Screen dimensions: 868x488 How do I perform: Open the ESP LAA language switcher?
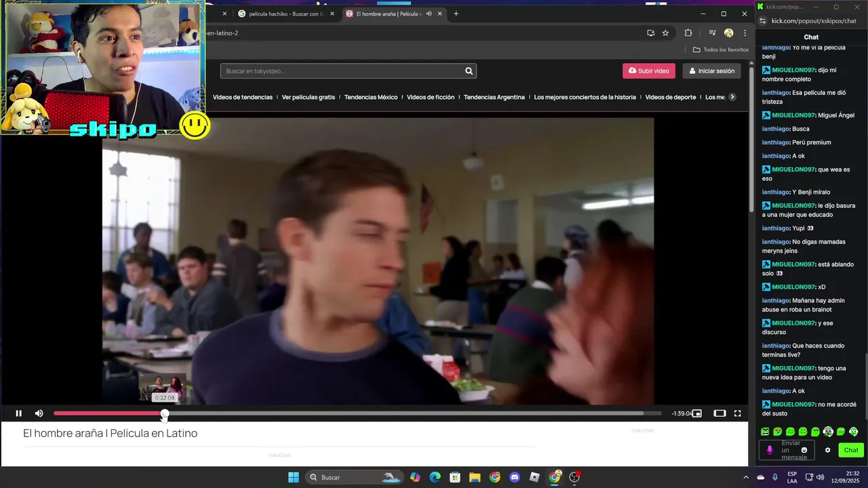pyautogui.click(x=792, y=477)
